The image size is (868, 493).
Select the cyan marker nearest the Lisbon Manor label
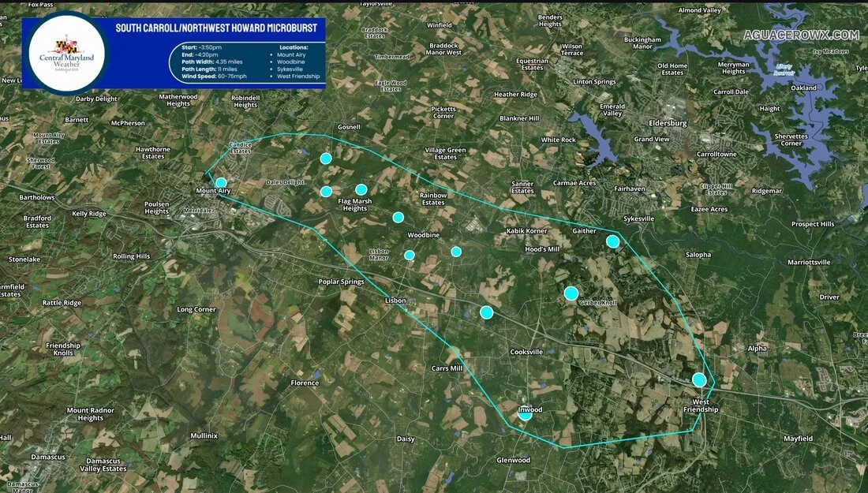tap(409, 255)
